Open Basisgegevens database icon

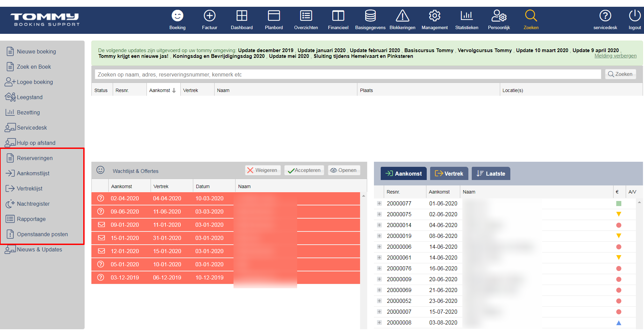pos(370,16)
